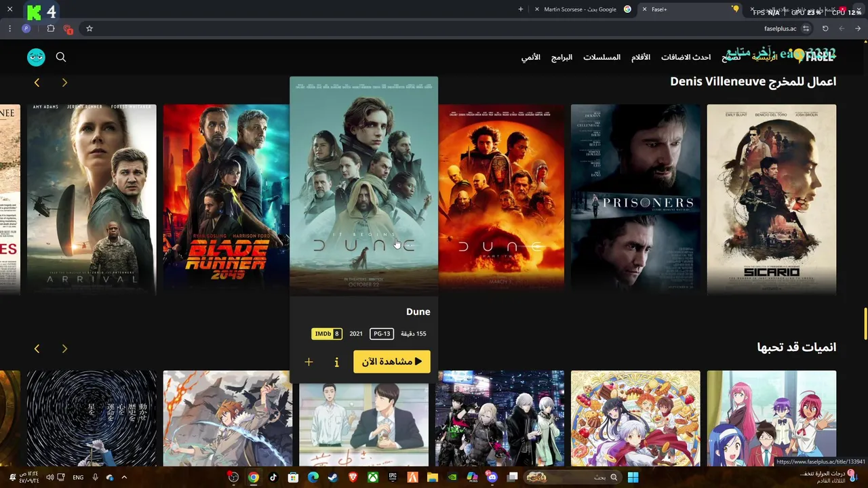Open the Dune title link

(x=418, y=312)
